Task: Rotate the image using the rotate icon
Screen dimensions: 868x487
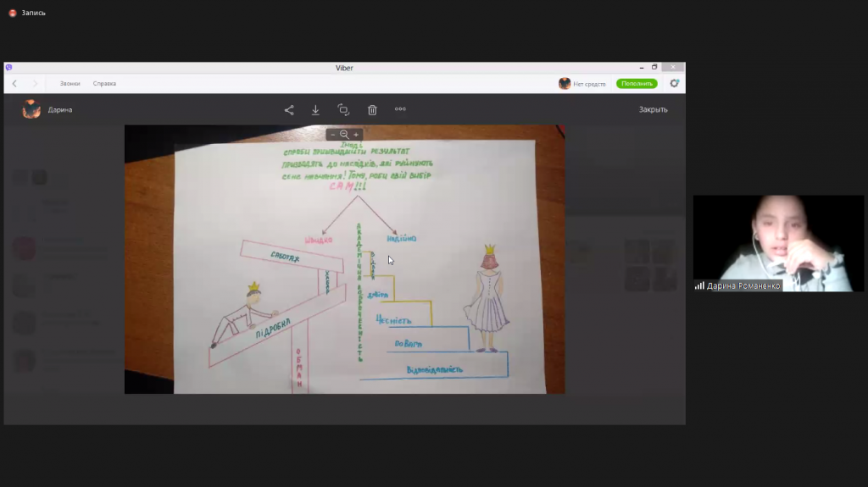Action: pos(343,109)
